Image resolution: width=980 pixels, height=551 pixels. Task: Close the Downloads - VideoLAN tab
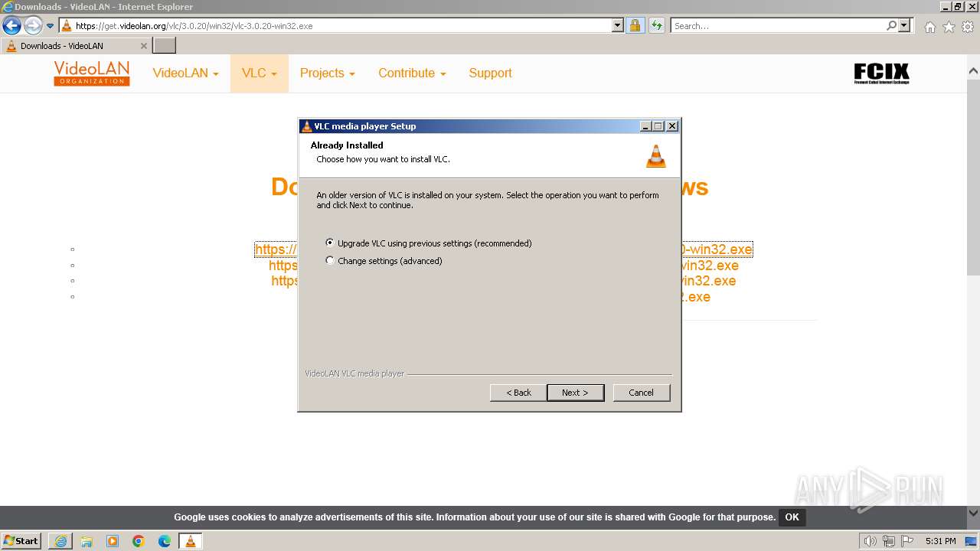(143, 46)
